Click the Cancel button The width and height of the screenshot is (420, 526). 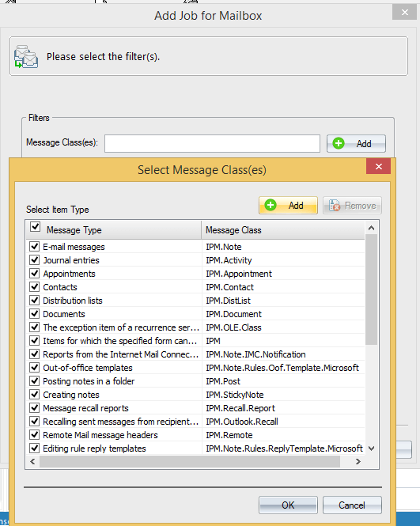pyautogui.click(x=352, y=505)
